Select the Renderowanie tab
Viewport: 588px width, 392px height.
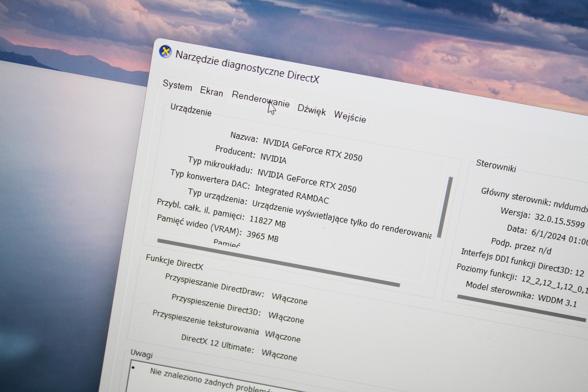point(261,99)
